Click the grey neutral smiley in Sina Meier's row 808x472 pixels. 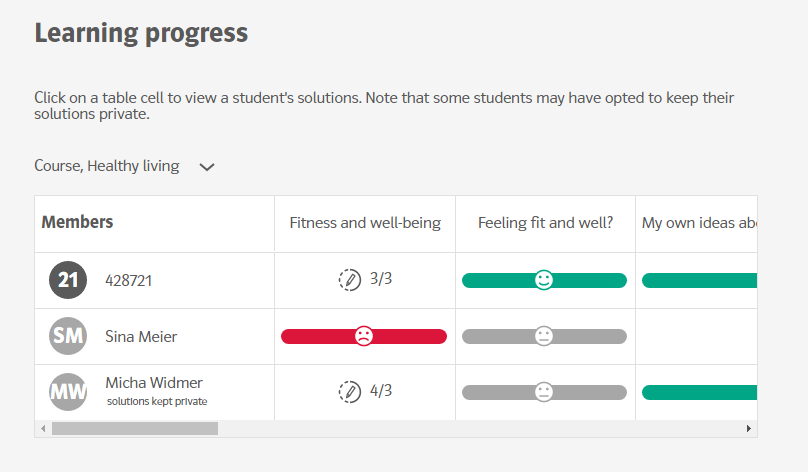click(x=544, y=336)
